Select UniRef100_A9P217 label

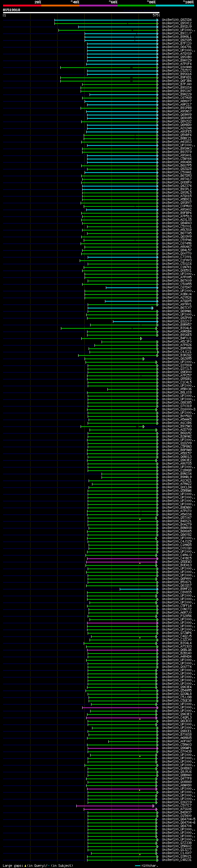(x=176, y=104)
